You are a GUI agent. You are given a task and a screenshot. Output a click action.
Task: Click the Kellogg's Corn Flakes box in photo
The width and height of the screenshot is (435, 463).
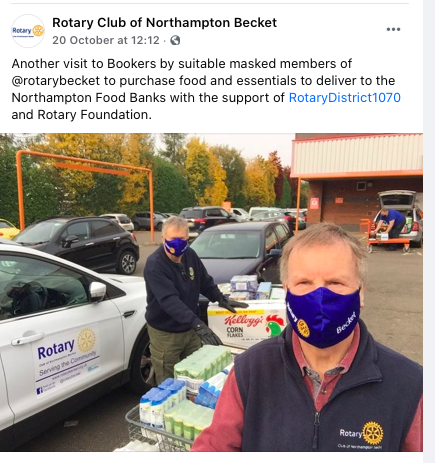tap(246, 324)
